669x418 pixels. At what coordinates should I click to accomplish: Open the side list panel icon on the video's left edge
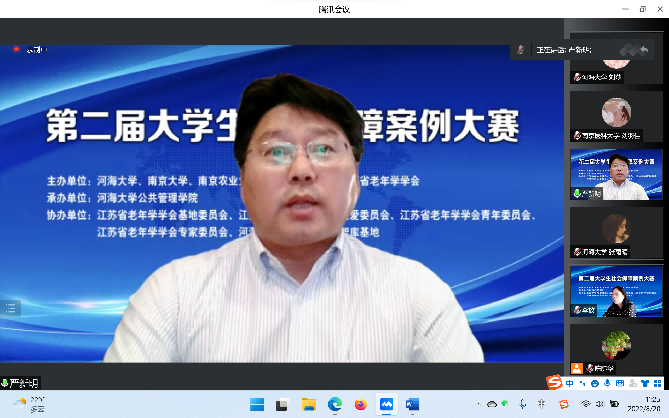(x=10, y=308)
